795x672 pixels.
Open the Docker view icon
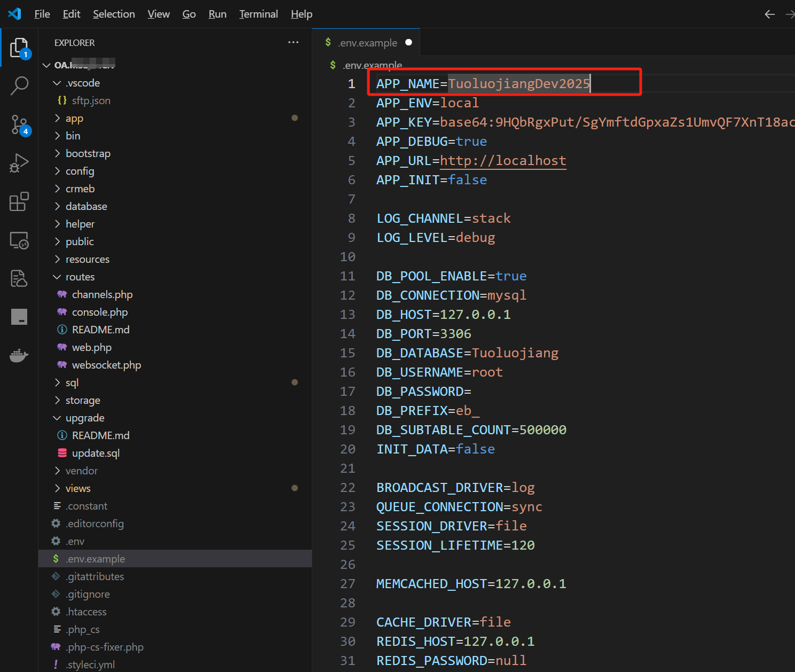[19, 355]
